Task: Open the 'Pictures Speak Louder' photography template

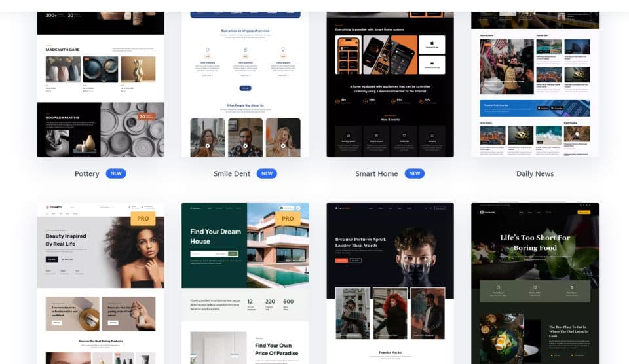Action: (390, 283)
